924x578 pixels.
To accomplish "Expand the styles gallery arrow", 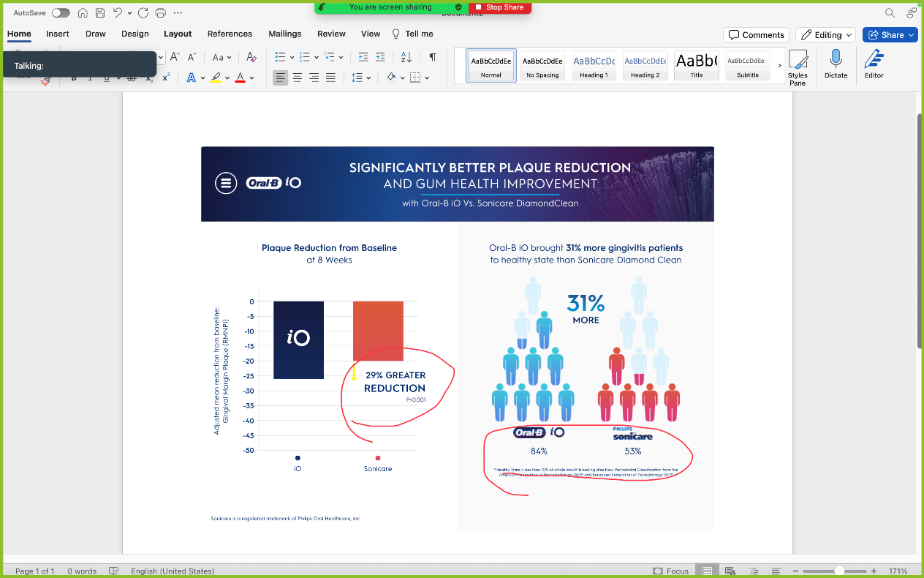I will point(779,66).
